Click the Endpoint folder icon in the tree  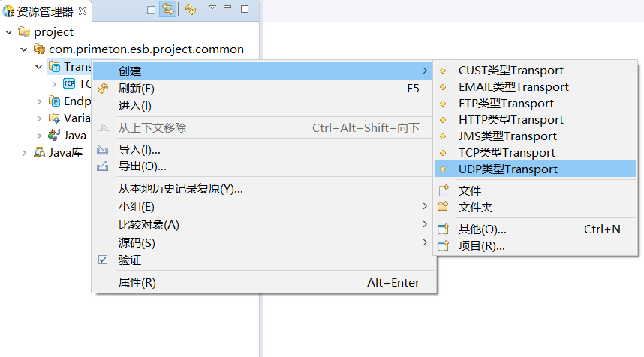tap(54, 100)
